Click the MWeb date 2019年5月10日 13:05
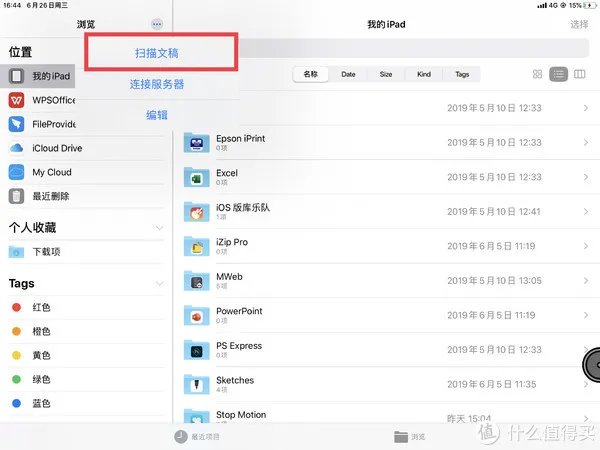Image resolution: width=600 pixels, height=450 pixels. pos(494,281)
